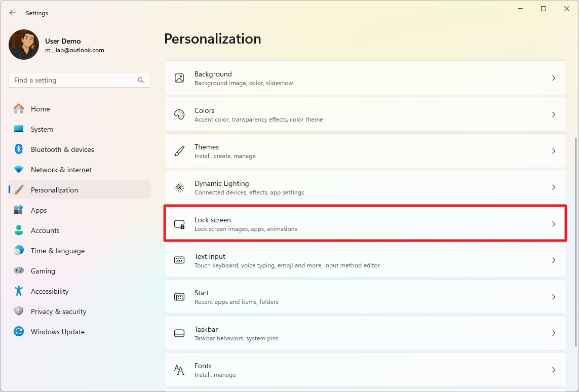Click the Text input keyboard icon
The height and width of the screenshot is (392, 579).
tap(179, 260)
